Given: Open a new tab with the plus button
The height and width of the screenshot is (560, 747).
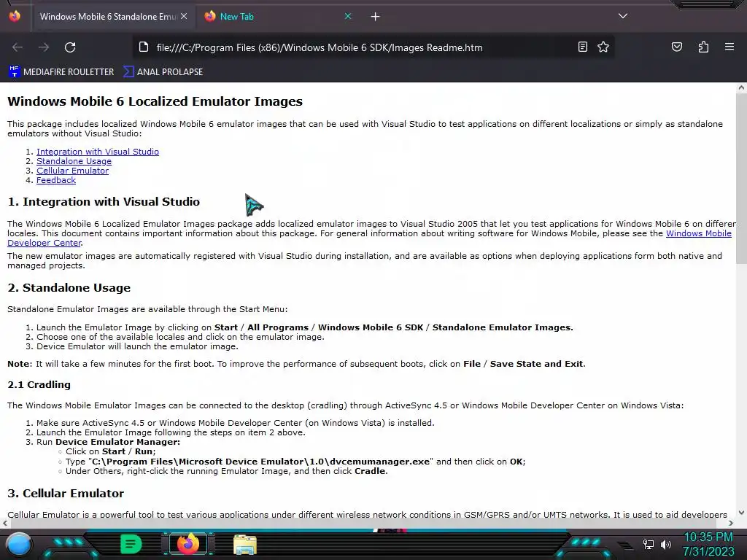Looking at the screenshot, I should pyautogui.click(x=375, y=17).
